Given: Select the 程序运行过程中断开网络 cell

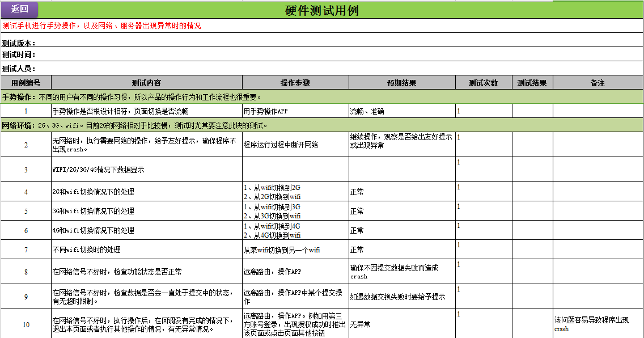Looking at the screenshot, I should [x=295, y=145].
